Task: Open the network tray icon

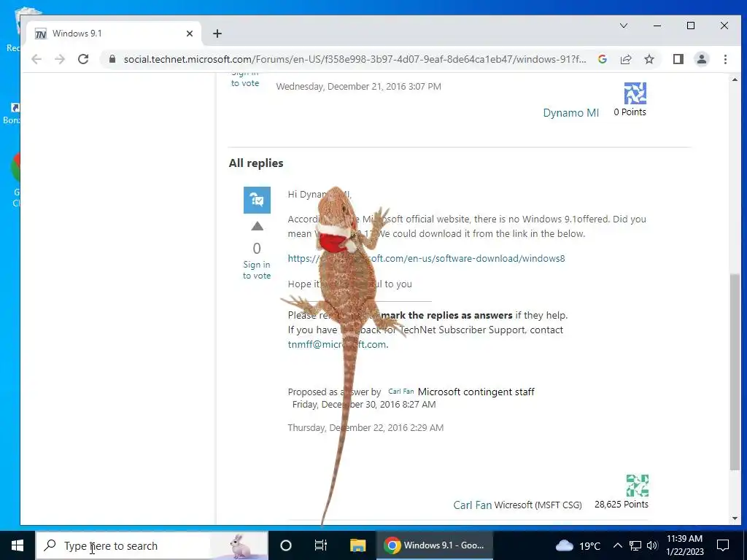Action: pyautogui.click(x=635, y=545)
